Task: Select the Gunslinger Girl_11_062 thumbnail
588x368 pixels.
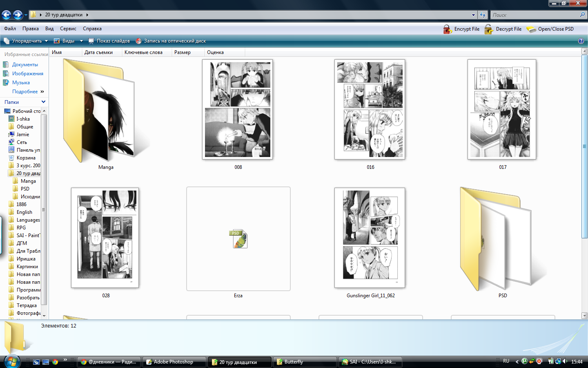Action: click(x=370, y=238)
